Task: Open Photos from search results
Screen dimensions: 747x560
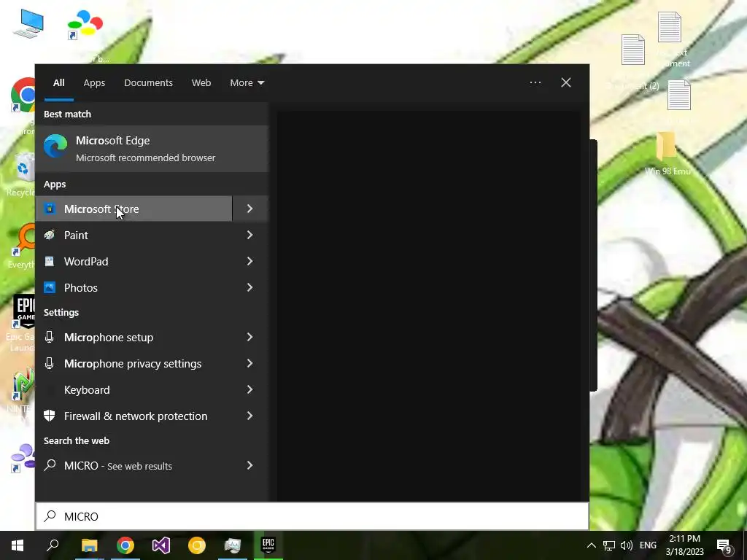Action: (134, 287)
